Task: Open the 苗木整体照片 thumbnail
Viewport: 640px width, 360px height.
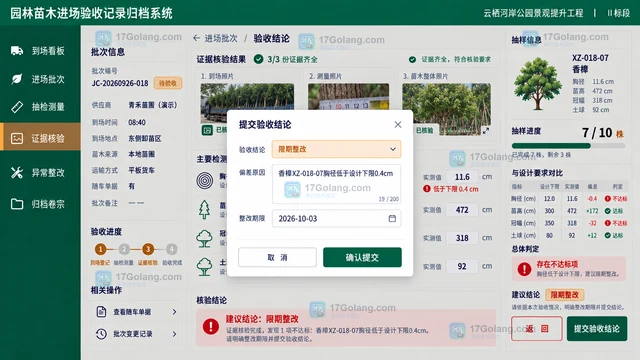Action: click(447, 109)
